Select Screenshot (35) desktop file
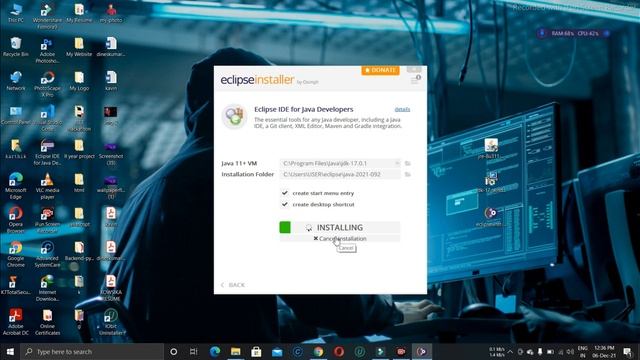The height and width of the screenshot is (360, 640). tap(111, 152)
